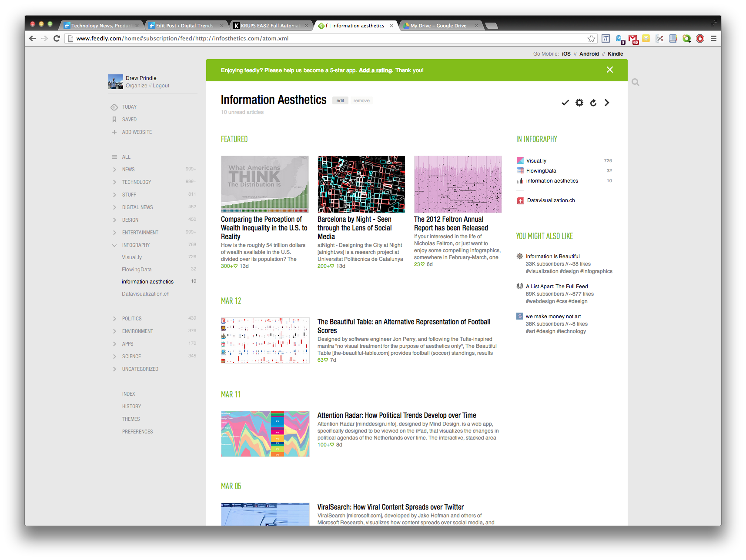Open Android mobile link
Screen dimensions: 746x560
589,54
